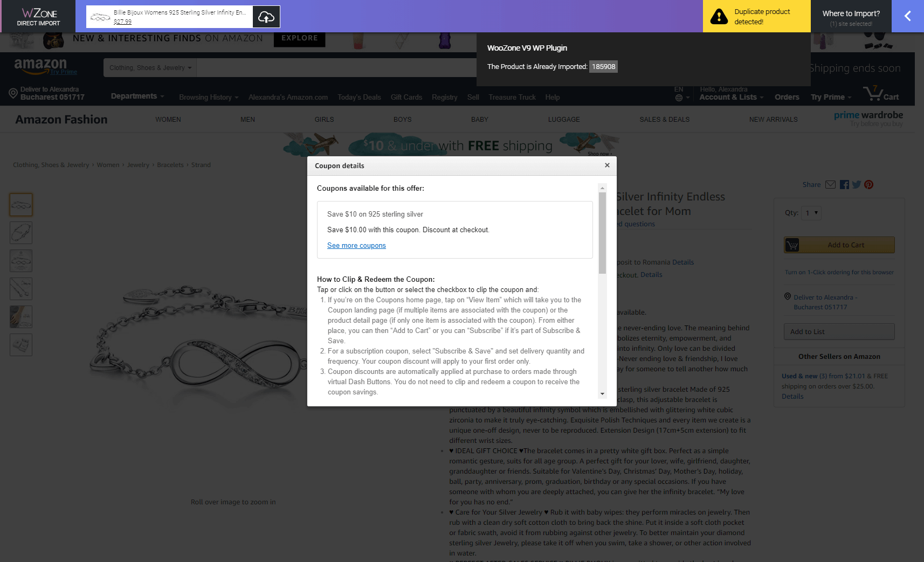Open the Treasure Truck link
Viewport: 924px width, 562px height.
(x=512, y=98)
